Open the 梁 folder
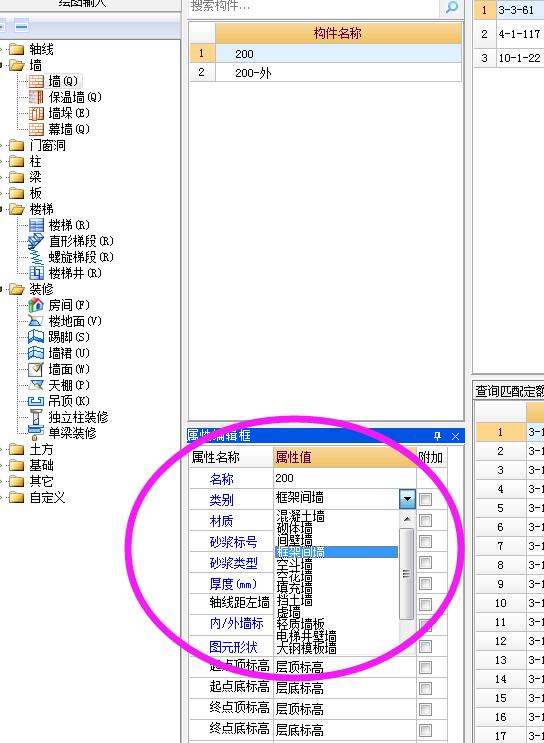Viewport: 544px width, 743px height. (17, 177)
